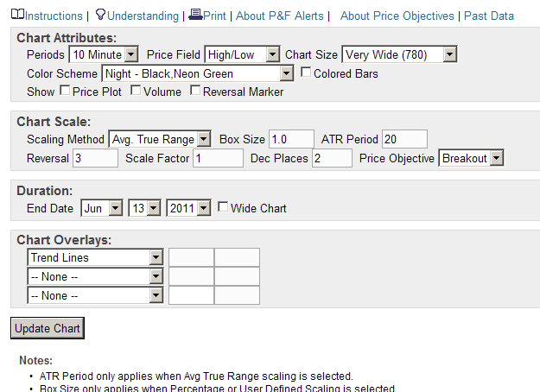This screenshot has height=392, width=540.
Task: Expand the Scaling Method dropdown
Action: click(x=160, y=139)
